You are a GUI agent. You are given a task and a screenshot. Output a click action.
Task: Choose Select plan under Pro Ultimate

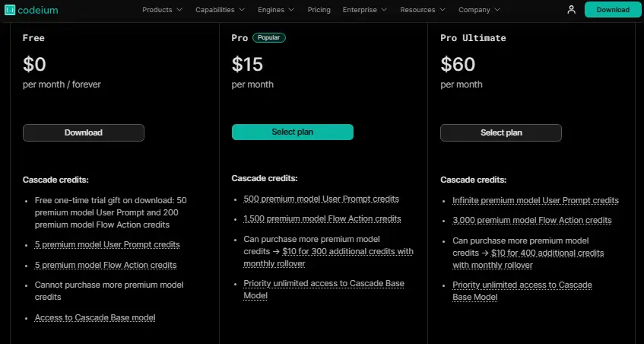pyautogui.click(x=501, y=132)
